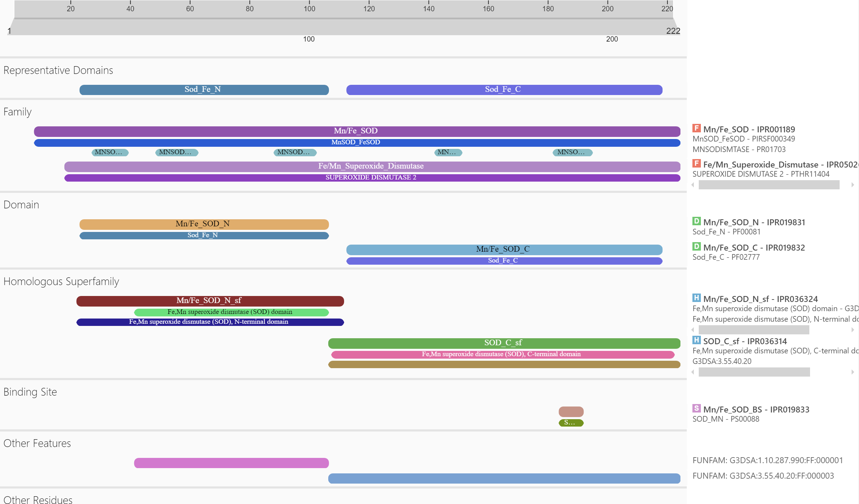Click the short MN… fragment near residue 145
This screenshot has width=859, height=504.
pyautogui.click(x=448, y=152)
